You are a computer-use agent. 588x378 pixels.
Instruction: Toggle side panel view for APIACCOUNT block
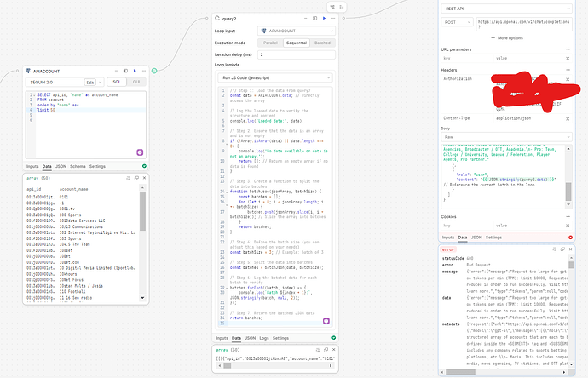pos(125,71)
